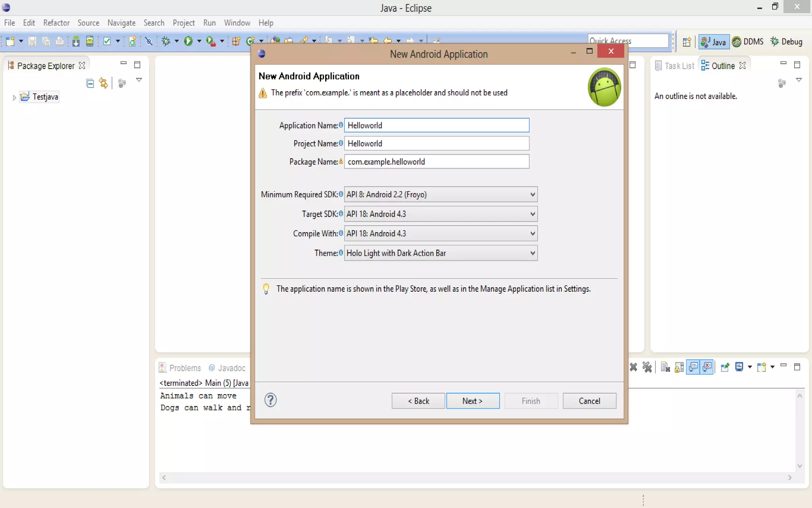Click the Open Console icon
Image resolution: width=812 pixels, height=508 pixels.
pyautogui.click(x=761, y=367)
